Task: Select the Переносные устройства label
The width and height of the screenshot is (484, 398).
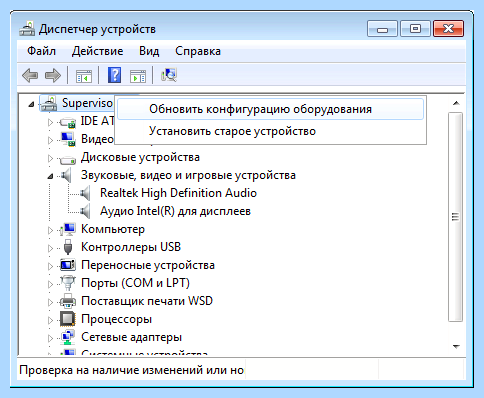Action: pos(148,265)
